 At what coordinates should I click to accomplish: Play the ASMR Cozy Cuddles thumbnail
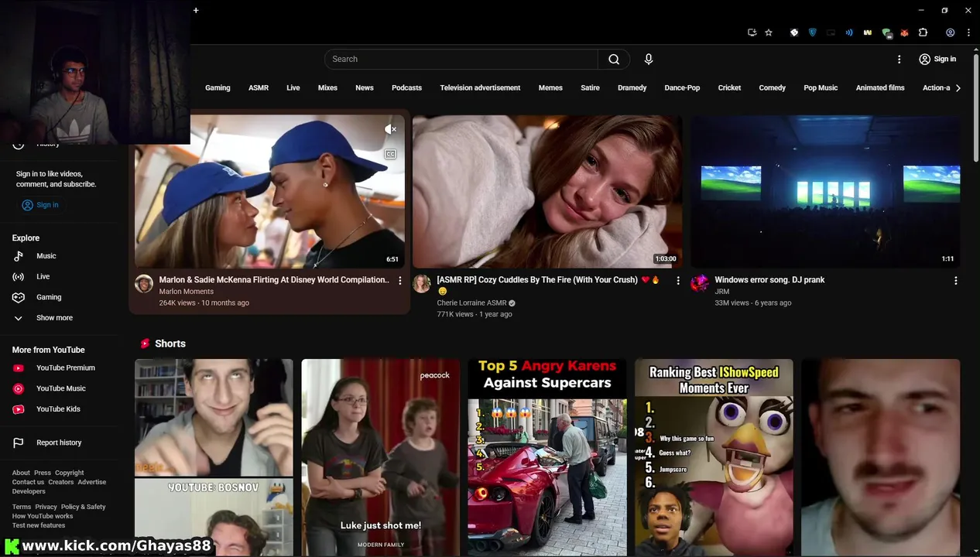[547, 192]
